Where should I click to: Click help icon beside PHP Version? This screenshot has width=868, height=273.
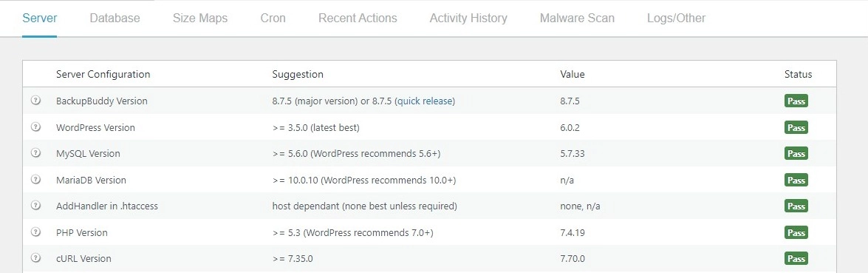[x=36, y=232]
